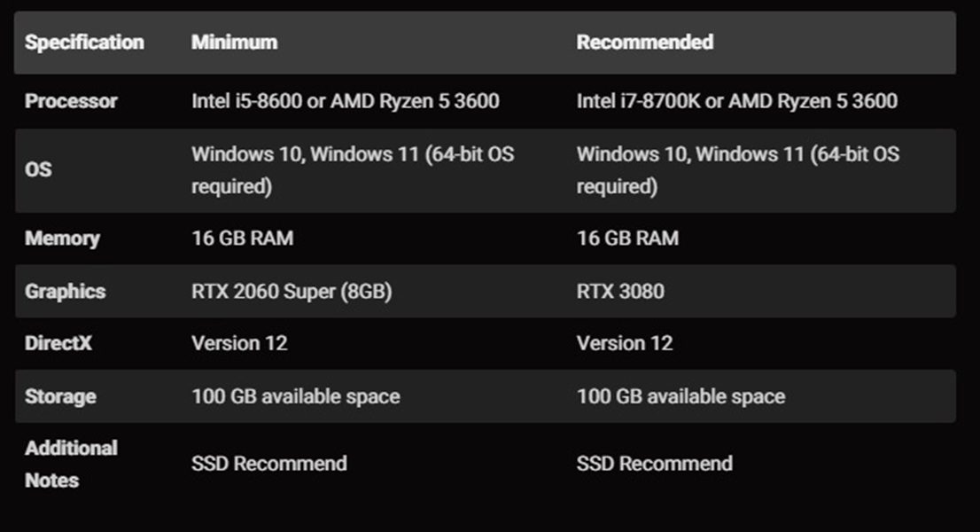
Task: Click the Minimum column header
Action: pos(234,43)
